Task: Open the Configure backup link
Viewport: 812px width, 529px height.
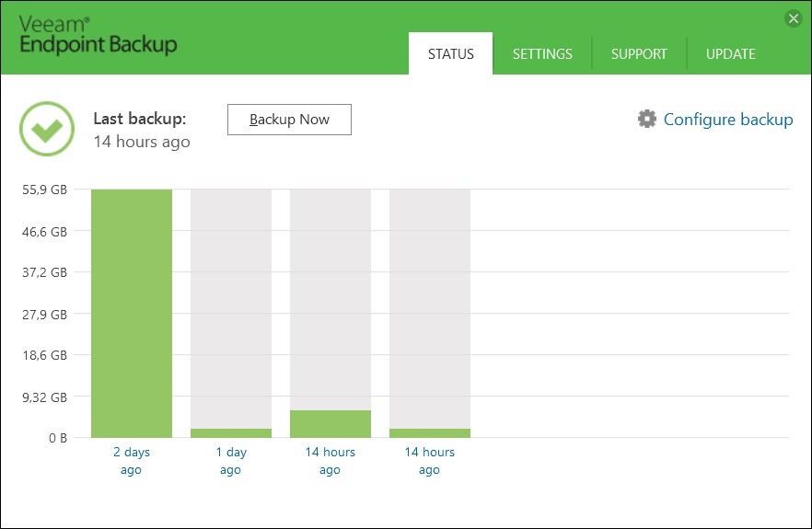Action: pos(728,120)
